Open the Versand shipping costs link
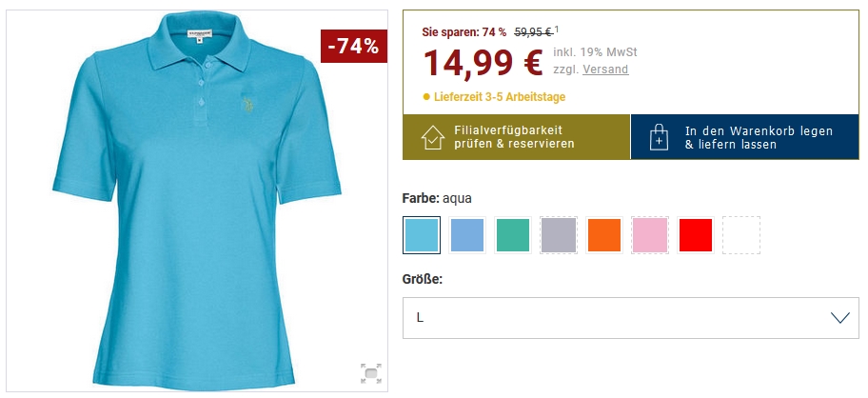Viewport: 868px width, 398px height. (605, 70)
